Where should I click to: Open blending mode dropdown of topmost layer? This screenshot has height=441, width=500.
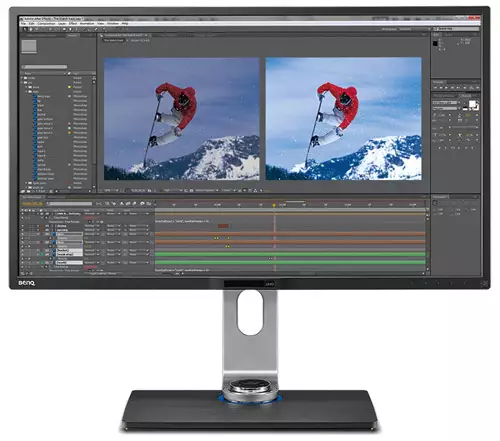click(x=91, y=214)
